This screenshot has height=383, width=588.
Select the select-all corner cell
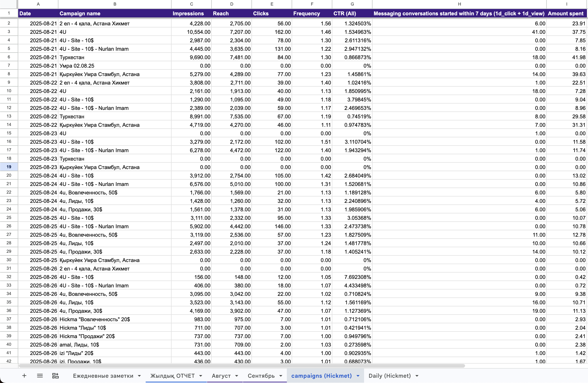[9, 4]
